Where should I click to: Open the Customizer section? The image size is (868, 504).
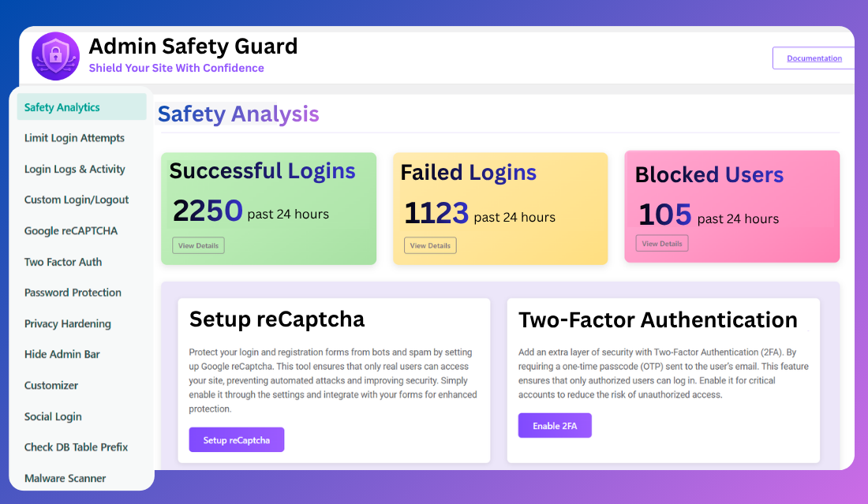coord(51,385)
